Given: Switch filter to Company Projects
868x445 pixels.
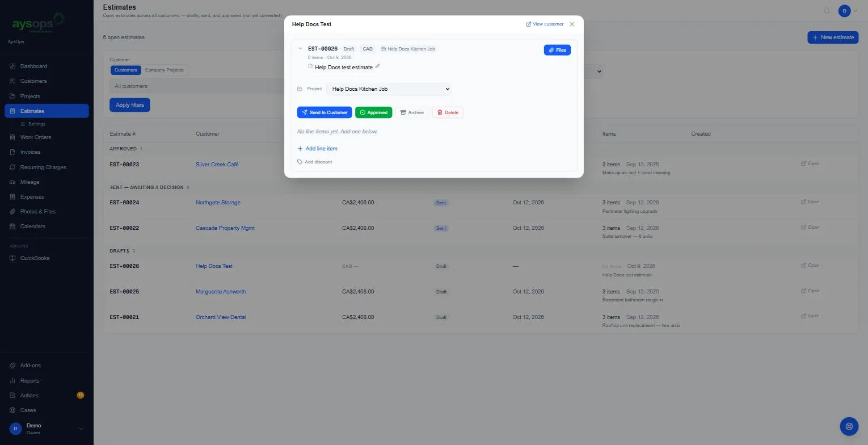Looking at the screenshot, I should point(164,70).
